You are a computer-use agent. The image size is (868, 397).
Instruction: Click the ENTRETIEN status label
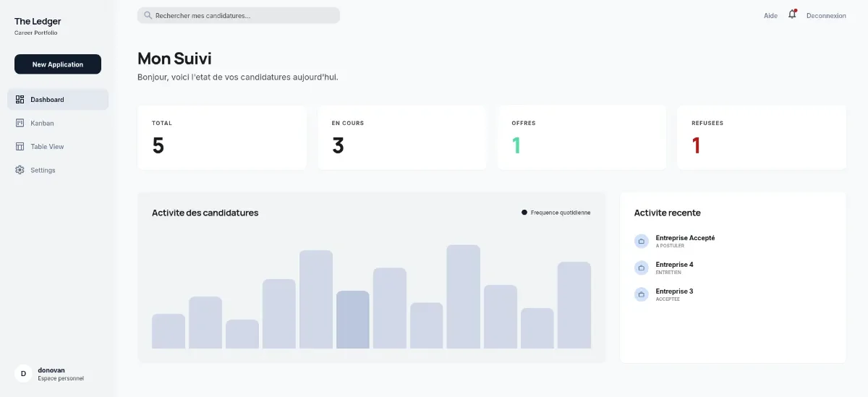(x=668, y=273)
